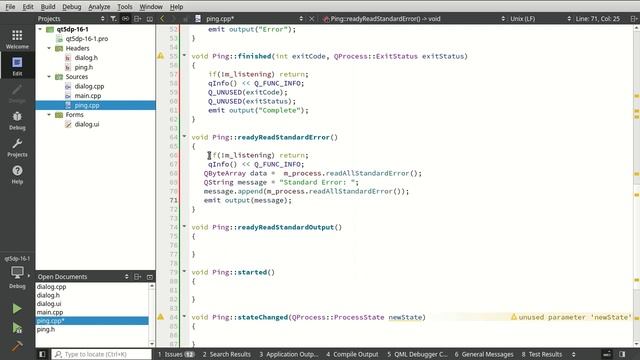Open the Debug mode in sidebar

17,120
